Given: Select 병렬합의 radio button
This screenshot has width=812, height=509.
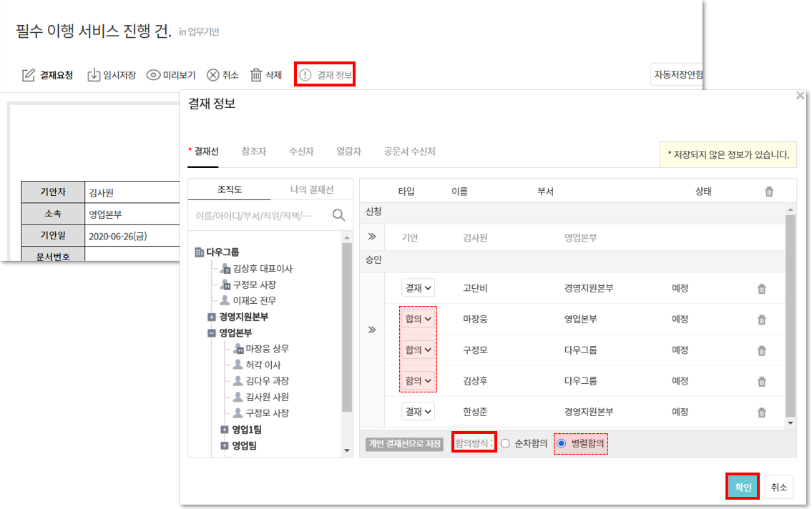Looking at the screenshot, I should coord(562,444).
